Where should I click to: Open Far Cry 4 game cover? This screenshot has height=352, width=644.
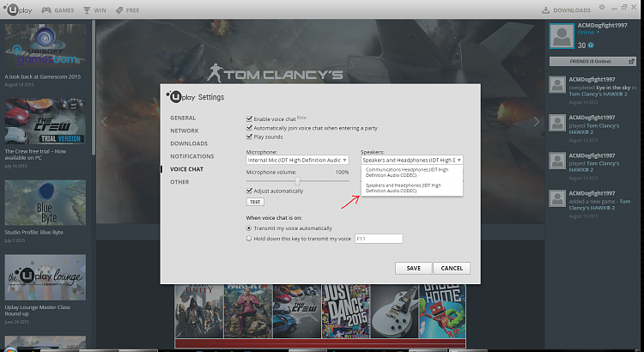pyautogui.click(x=248, y=312)
